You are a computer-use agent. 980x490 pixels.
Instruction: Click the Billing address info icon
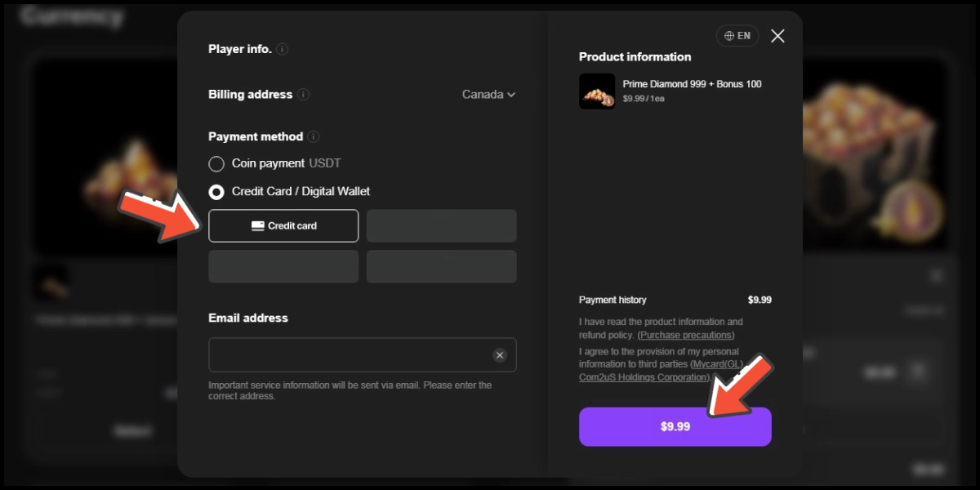(304, 95)
